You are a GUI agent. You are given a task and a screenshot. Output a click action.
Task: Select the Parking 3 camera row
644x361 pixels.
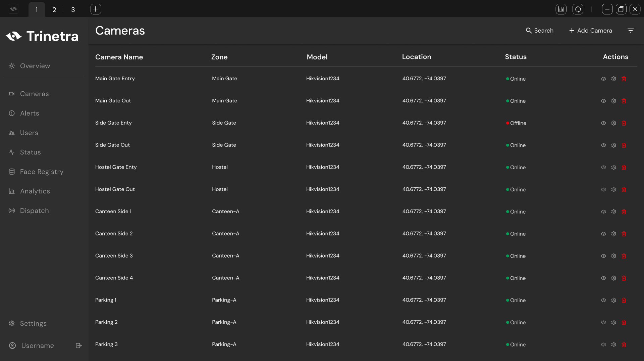pos(106,344)
